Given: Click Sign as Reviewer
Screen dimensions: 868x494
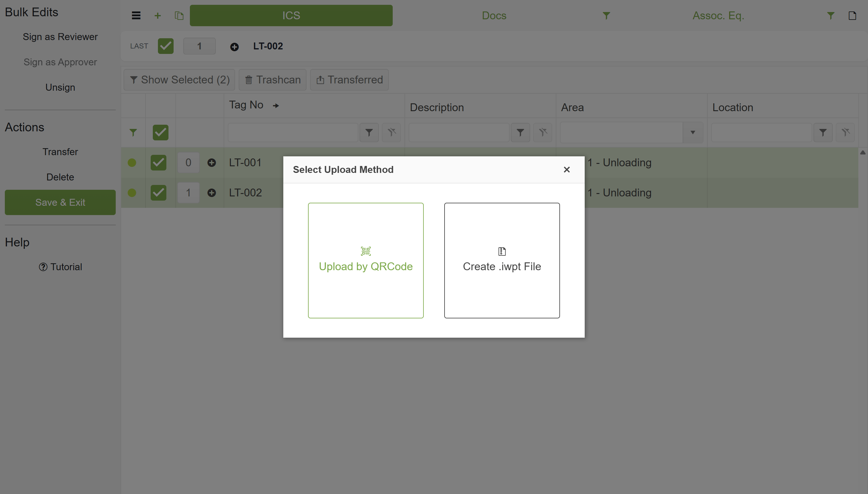Looking at the screenshot, I should click(x=60, y=37).
